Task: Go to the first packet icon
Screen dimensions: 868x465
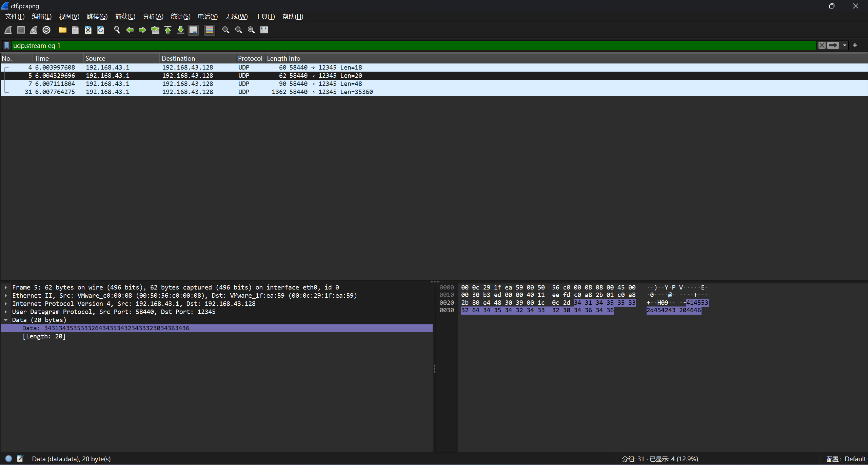Action: coord(168,30)
